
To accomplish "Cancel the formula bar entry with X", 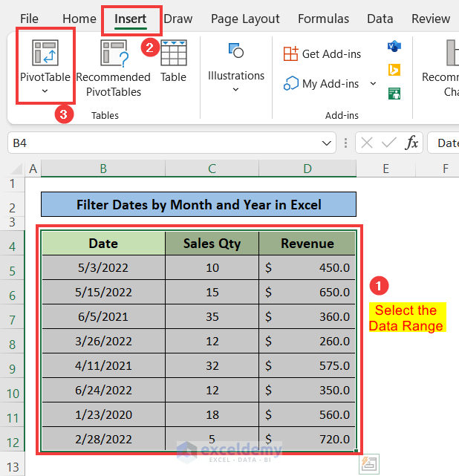I will (x=367, y=143).
